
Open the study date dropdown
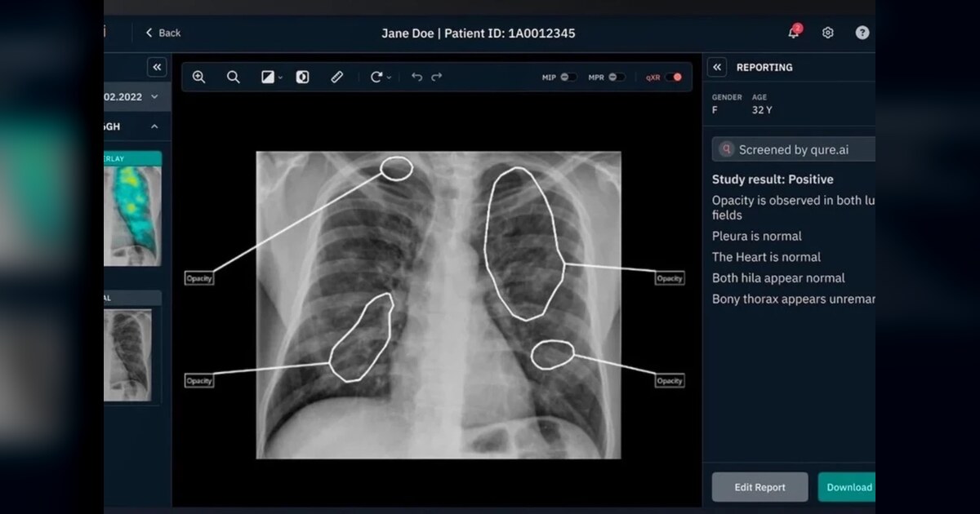tap(137, 96)
